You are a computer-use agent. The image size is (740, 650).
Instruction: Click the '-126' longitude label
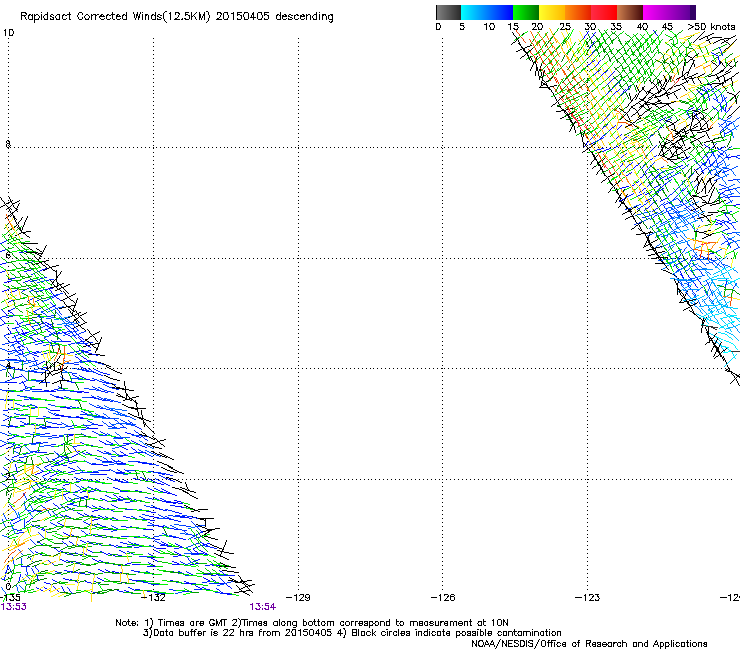[443, 598]
